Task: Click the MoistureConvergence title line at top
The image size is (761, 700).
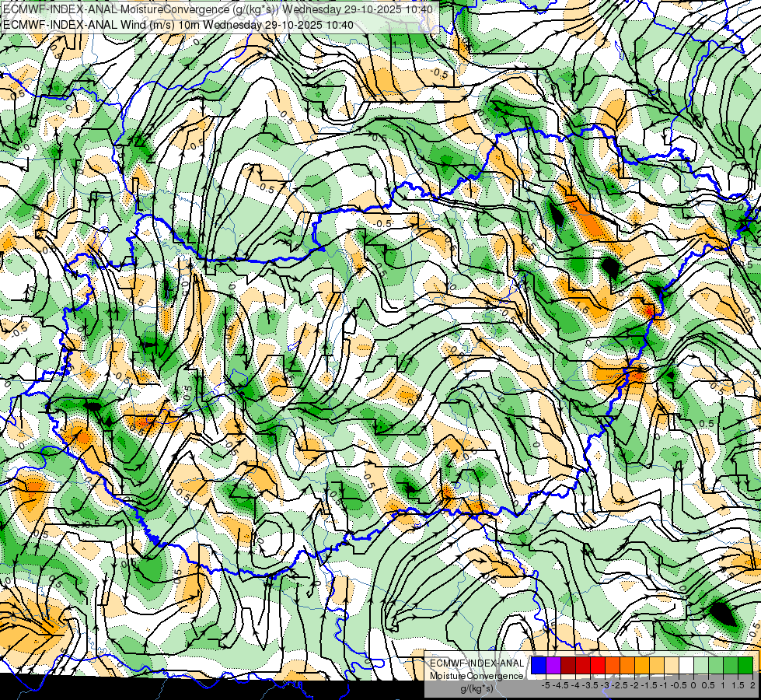Action: (x=218, y=9)
